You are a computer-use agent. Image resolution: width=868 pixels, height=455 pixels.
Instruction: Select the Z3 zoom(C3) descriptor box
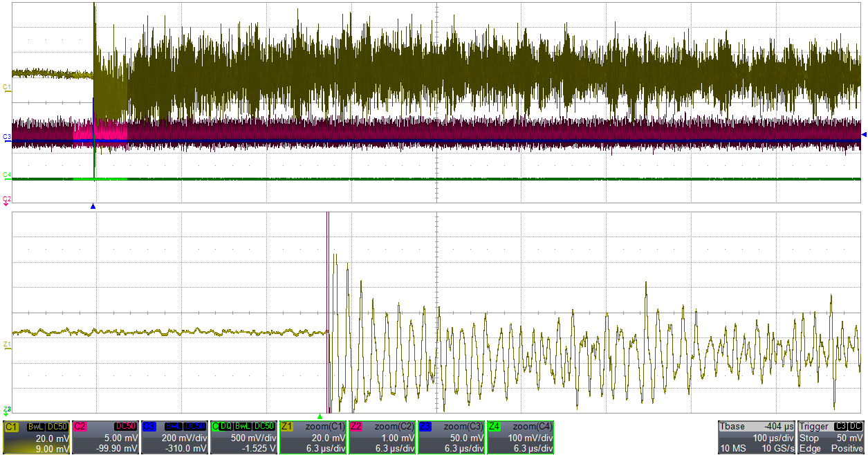click(x=451, y=437)
